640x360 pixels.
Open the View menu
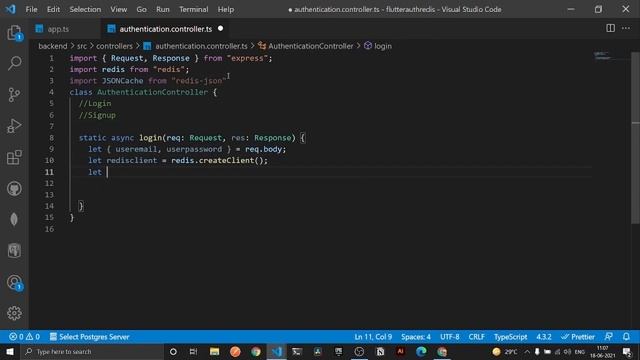(118, 9)
